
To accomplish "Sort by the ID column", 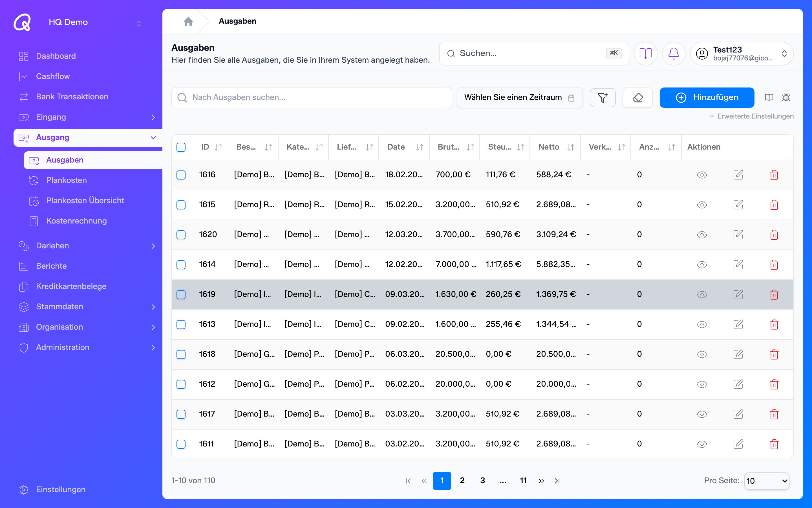I will coord(219,147).
